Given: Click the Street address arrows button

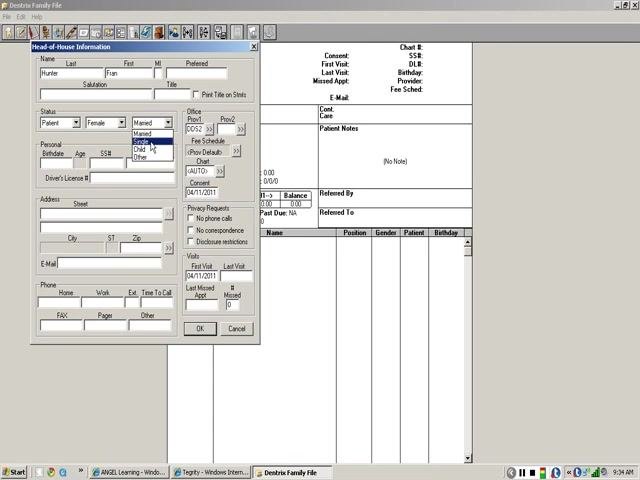Looking at the screenshot, I should click(169, 213).
